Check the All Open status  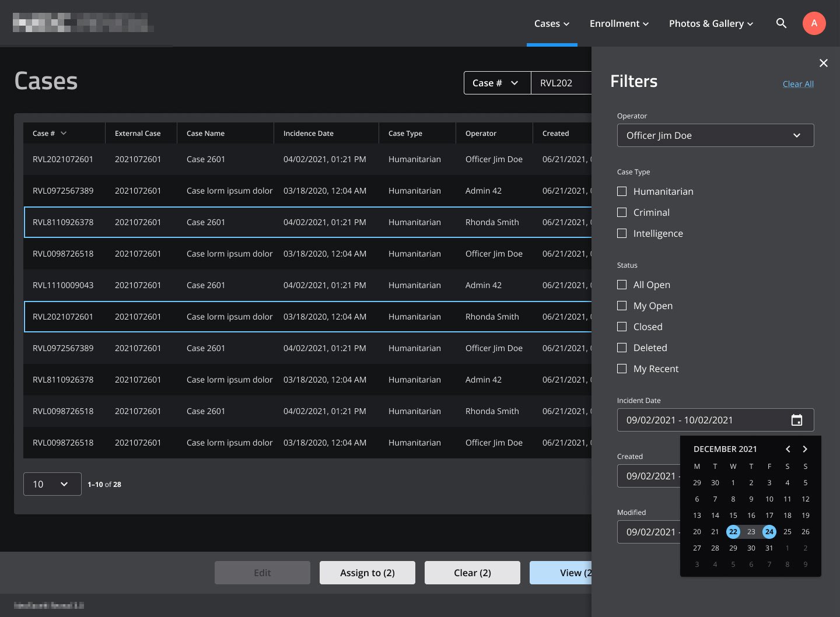click(622, 285)
